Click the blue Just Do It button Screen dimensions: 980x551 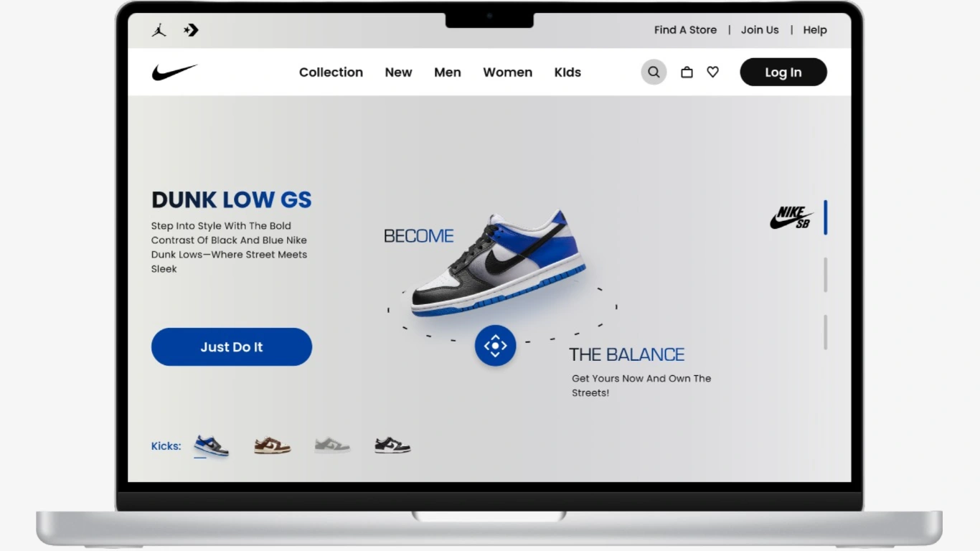click(x=232, y=347)
